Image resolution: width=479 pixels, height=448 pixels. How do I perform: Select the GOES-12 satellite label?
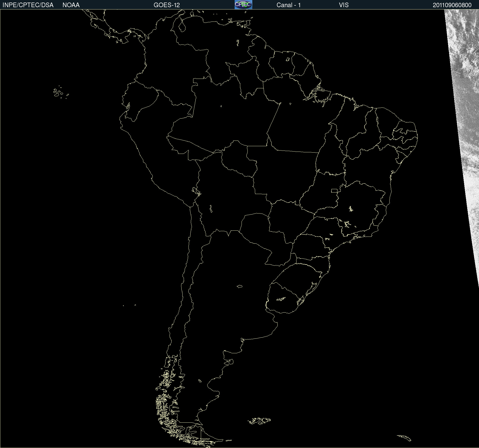[167, 5]
